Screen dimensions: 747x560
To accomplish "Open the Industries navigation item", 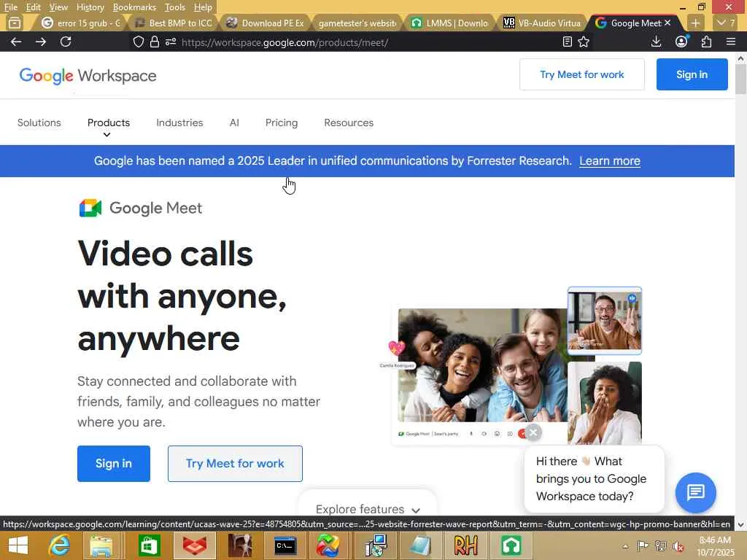I will click(179, 122).
